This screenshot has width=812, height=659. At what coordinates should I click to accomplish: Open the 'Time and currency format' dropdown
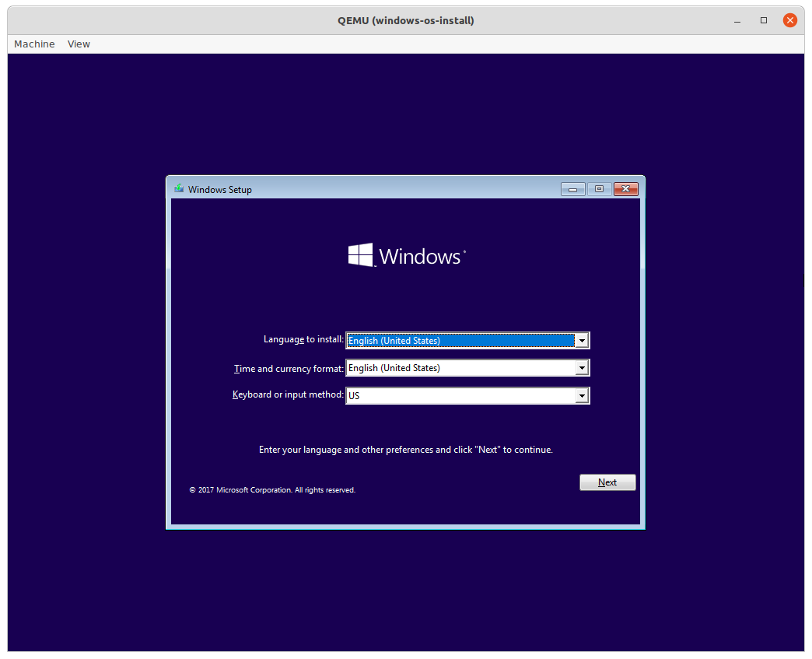582,367
